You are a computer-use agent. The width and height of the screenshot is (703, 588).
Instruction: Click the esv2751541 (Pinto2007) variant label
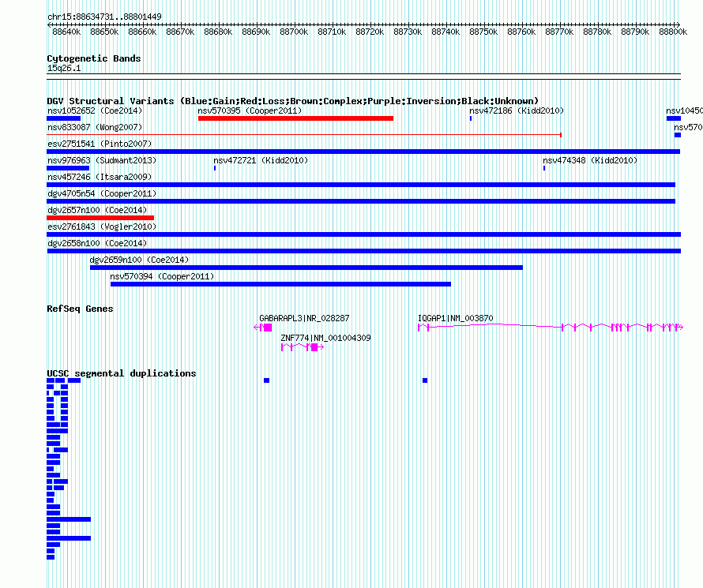point(100,144)
